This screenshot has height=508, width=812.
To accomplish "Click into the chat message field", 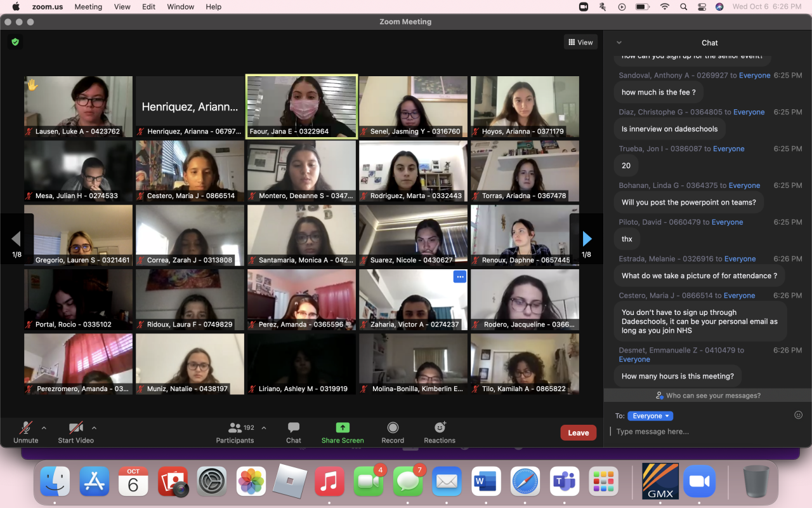I will (707, 432).
